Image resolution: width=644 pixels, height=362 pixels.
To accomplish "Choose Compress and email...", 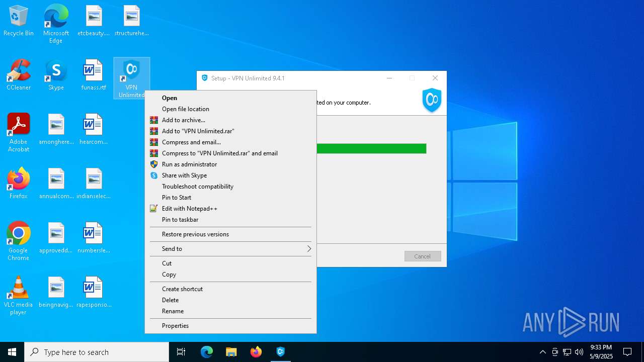I will (230, 142).
